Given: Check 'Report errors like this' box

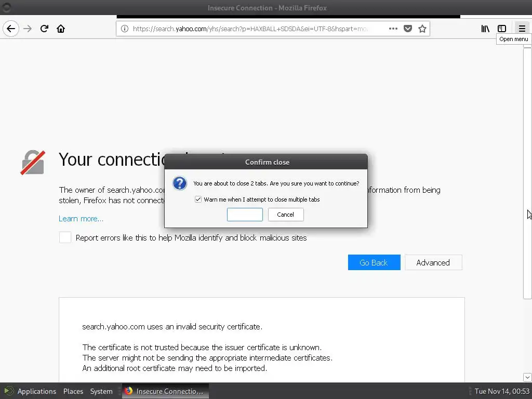Looking at the screenshot, I should tap(65, 237).
